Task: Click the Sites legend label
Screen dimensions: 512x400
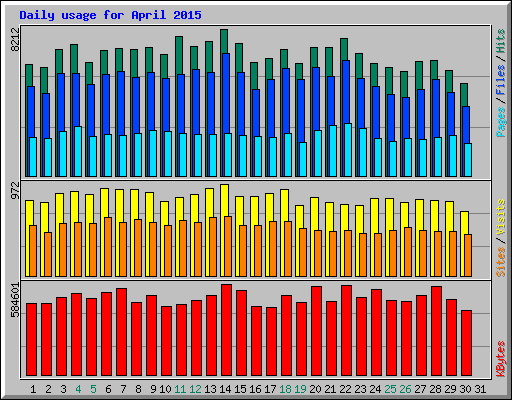Action: click(x=500, y=262)
